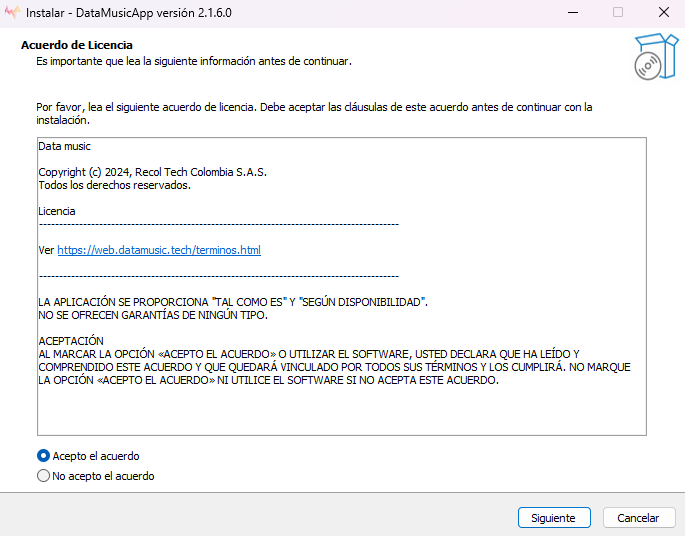Select the "Acepto el acuerdo" radio button

click(43, 456)
